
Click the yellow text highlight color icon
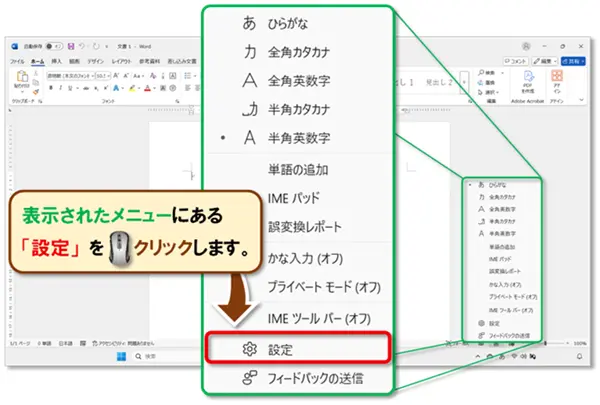pyautogui.click(x=132, y=89)
